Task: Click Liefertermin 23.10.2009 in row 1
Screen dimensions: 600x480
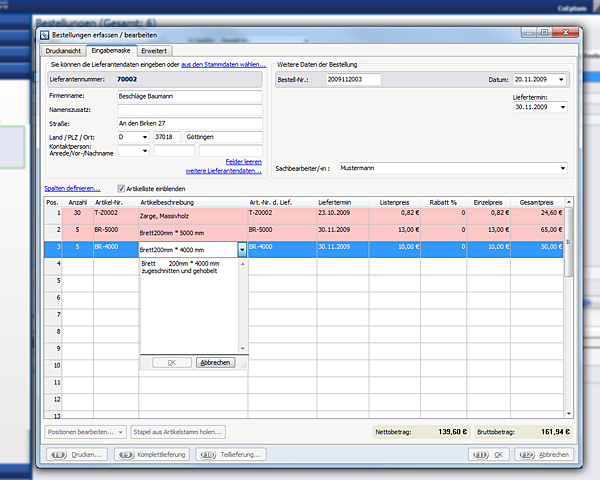Action: (343, 216)
